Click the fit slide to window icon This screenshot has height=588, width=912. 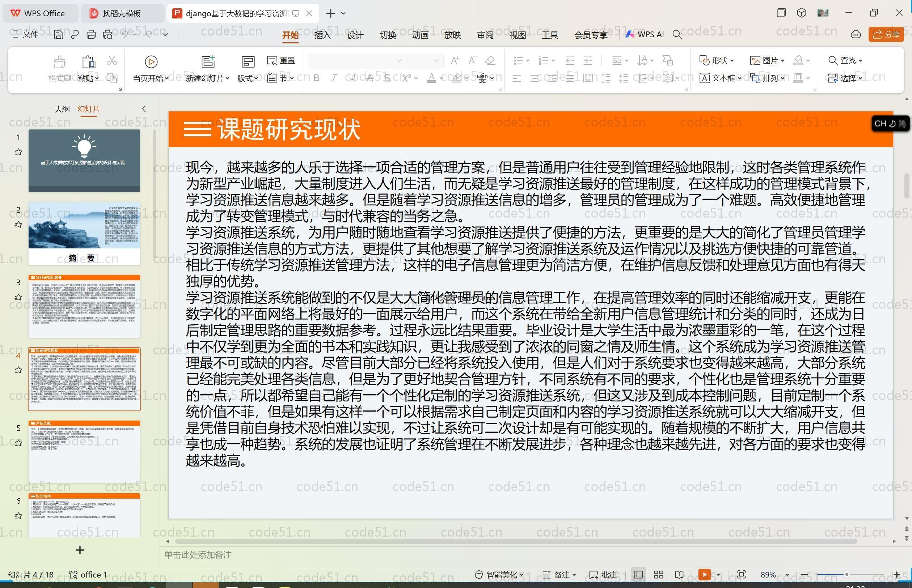[x=742, y=575]
